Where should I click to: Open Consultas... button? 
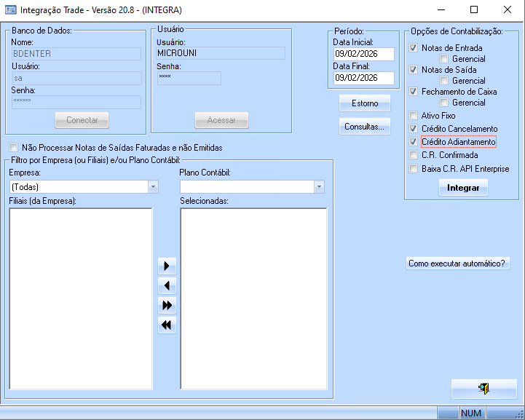coord(365,127)
